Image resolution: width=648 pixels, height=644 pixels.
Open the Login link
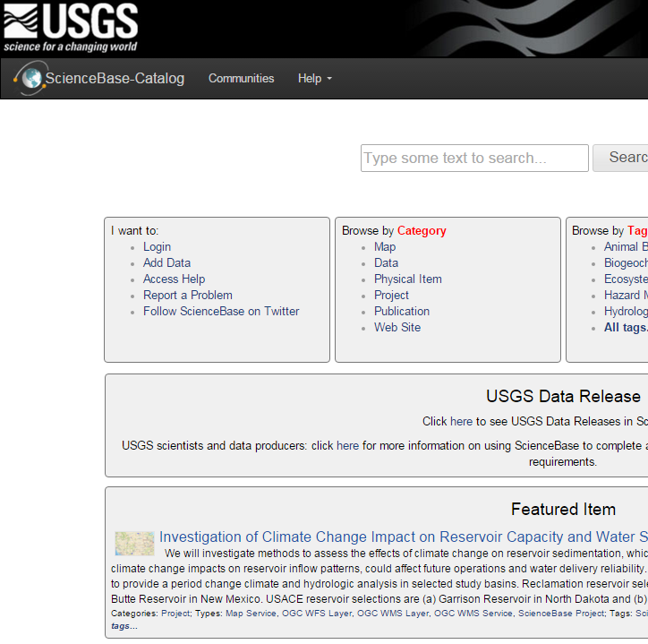coord(157,247)
